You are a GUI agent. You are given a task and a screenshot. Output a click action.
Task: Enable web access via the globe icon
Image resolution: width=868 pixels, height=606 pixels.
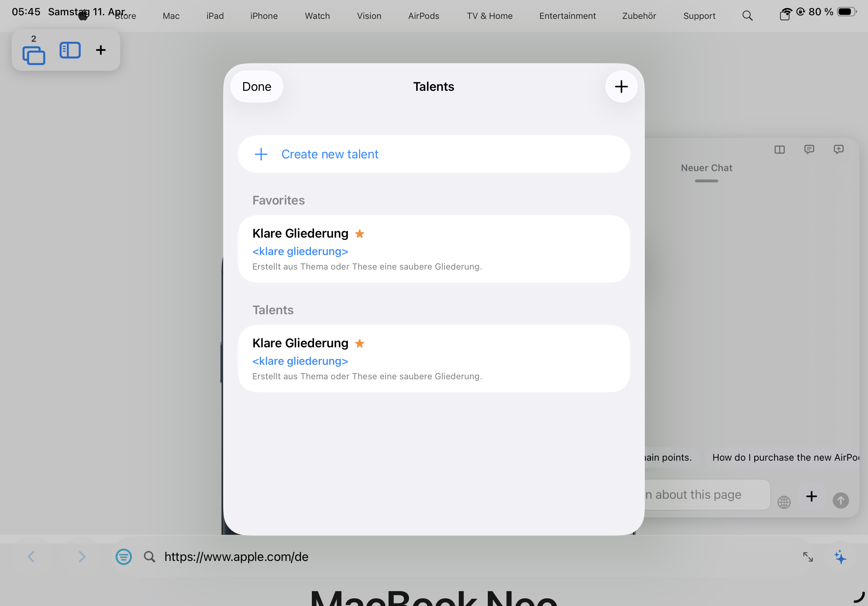tap(784, 502)
